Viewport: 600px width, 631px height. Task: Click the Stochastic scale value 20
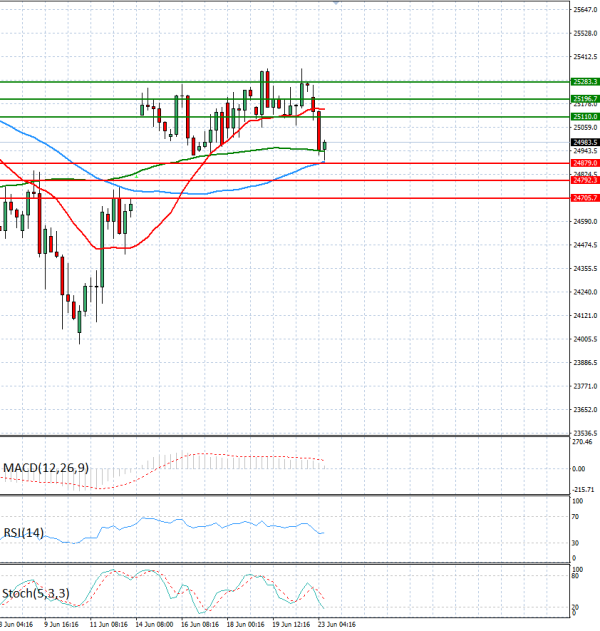tap(575, 607)
